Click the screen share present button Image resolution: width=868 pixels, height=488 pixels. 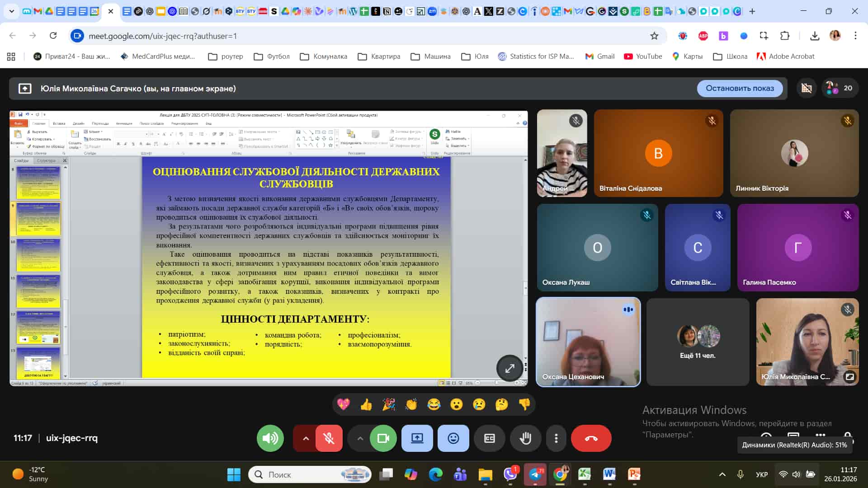tap(417, 438)
